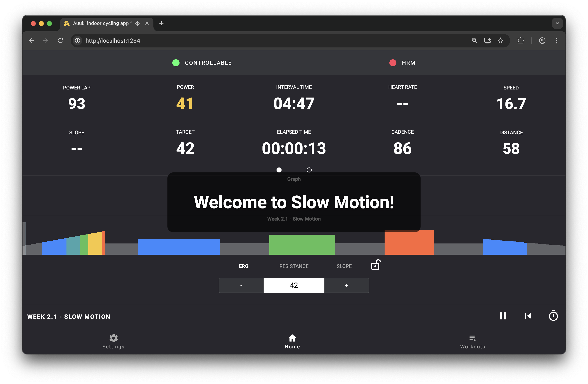Restart the workout interval
The height and width of the screenshot is (384, 588).
pos(528,316)
